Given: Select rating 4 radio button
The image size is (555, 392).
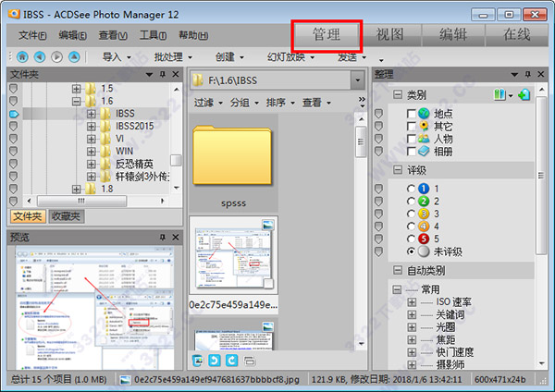Looking at the screenshot, I should [x=411, y=227].
